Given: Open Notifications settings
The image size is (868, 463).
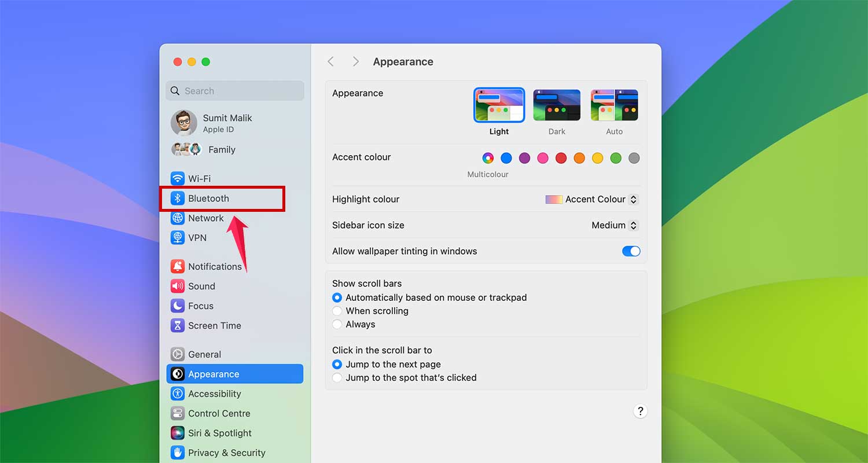Looking at the screenshot, I should pos(178,266).
